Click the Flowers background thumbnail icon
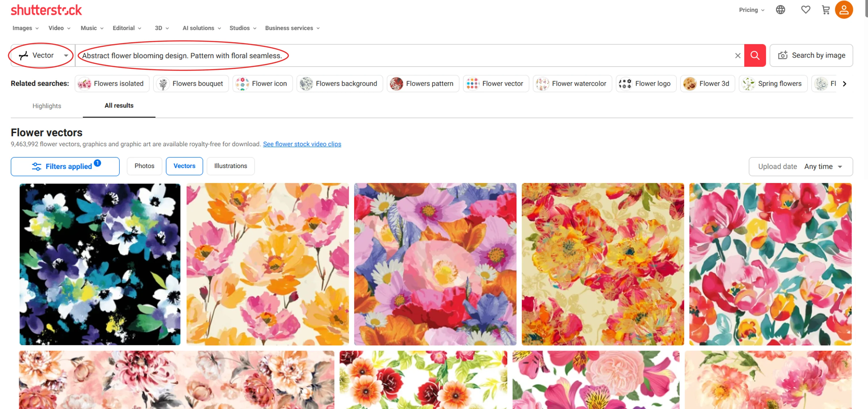Image resolution: width=868 pixels, height=409 pixels. pyautogui.click(x=306, y=84)
